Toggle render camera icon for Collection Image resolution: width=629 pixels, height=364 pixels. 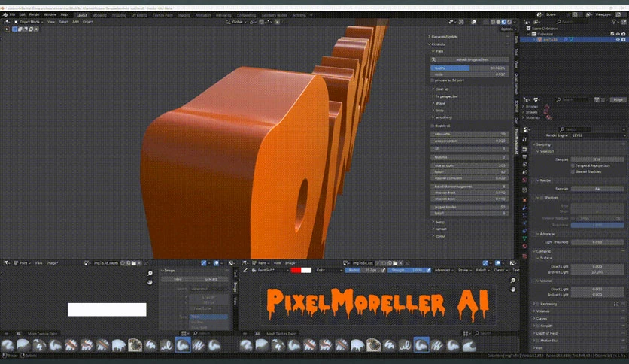[x=624, y=34]
